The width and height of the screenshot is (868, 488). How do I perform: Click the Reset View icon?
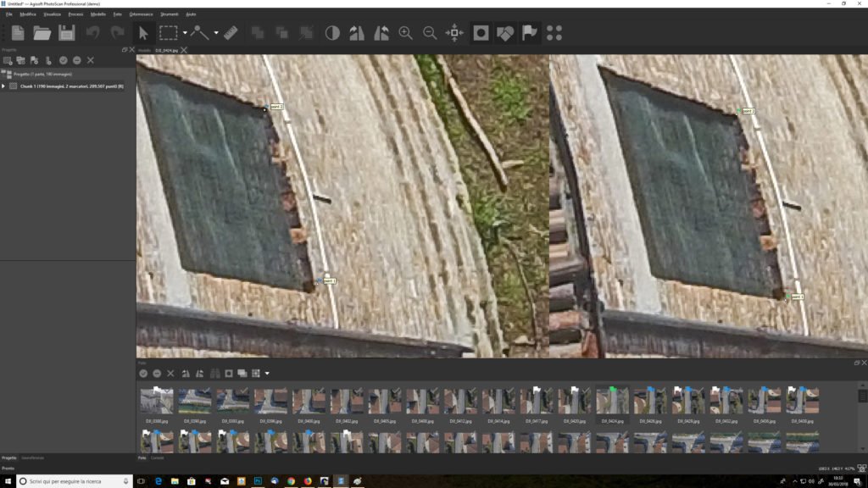[455, 33]
